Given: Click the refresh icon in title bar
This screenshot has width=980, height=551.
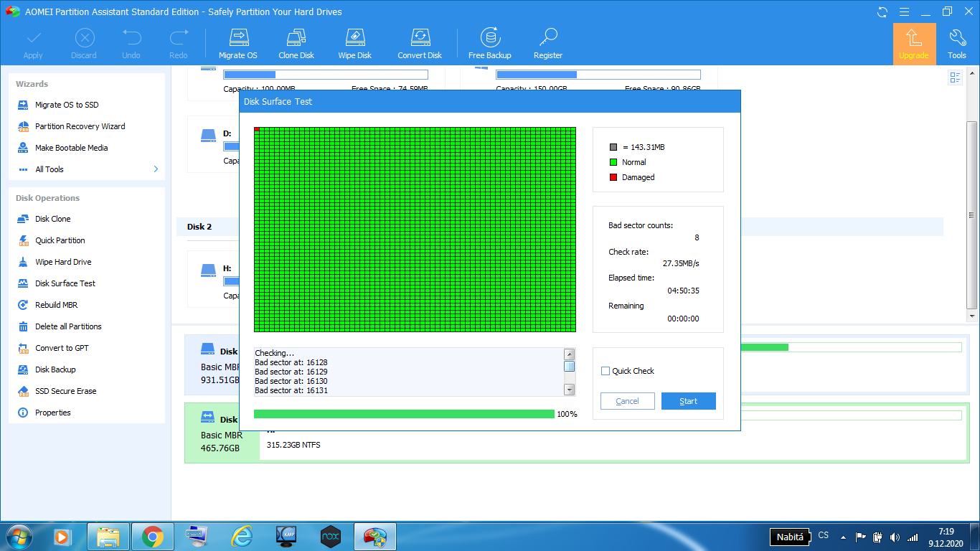Looking at the screenshot, I should (882, 12).
